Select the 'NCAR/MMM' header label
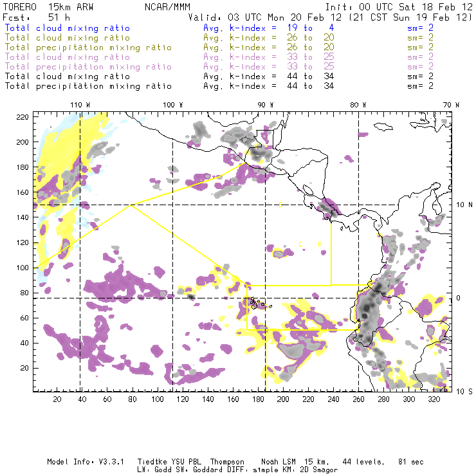The height and width of the screenshot is (476, 476). point(168,7)
